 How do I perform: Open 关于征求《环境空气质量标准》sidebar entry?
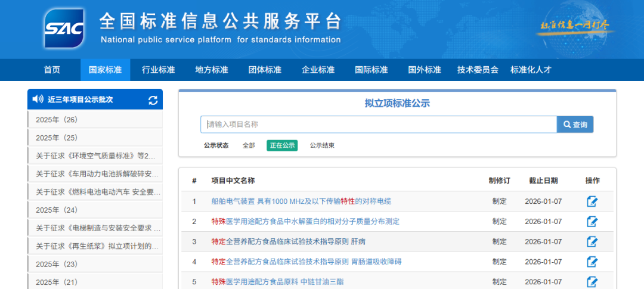[x=95, y=156]
